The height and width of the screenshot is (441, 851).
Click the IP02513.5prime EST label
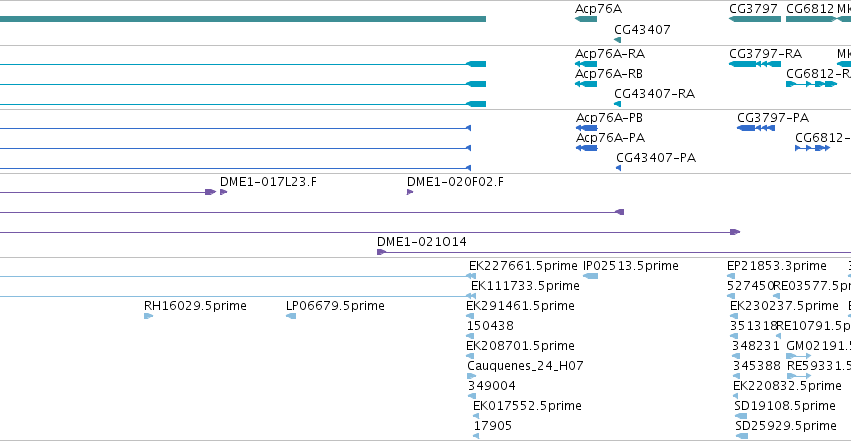coord(631,266)
